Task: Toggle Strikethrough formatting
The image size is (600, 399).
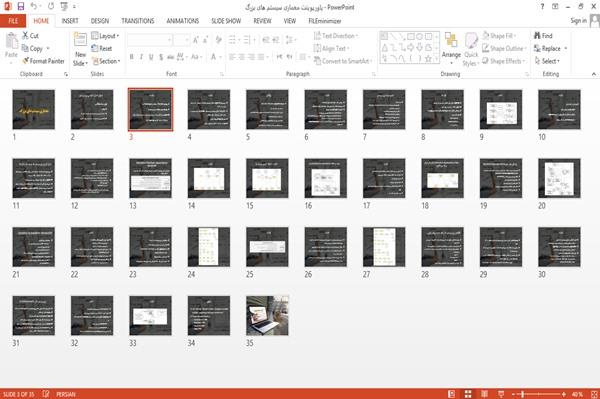Action: [x=170, y=57]
